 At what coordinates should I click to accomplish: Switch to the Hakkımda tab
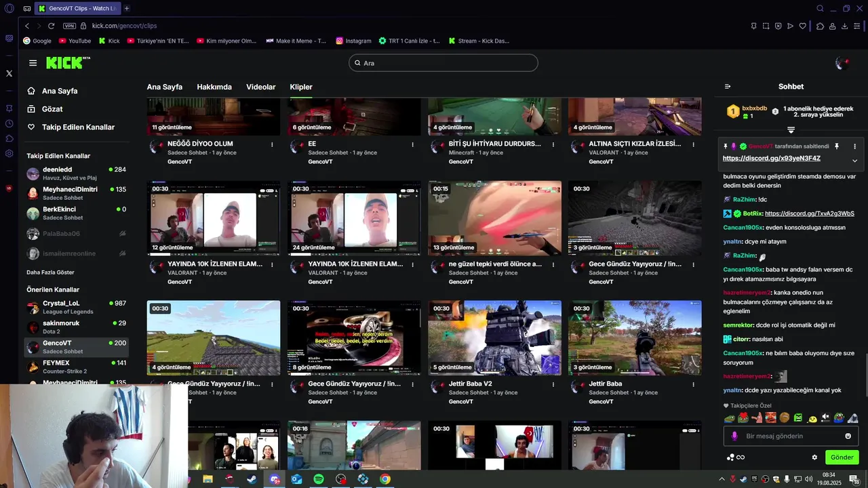click(214, 87)
